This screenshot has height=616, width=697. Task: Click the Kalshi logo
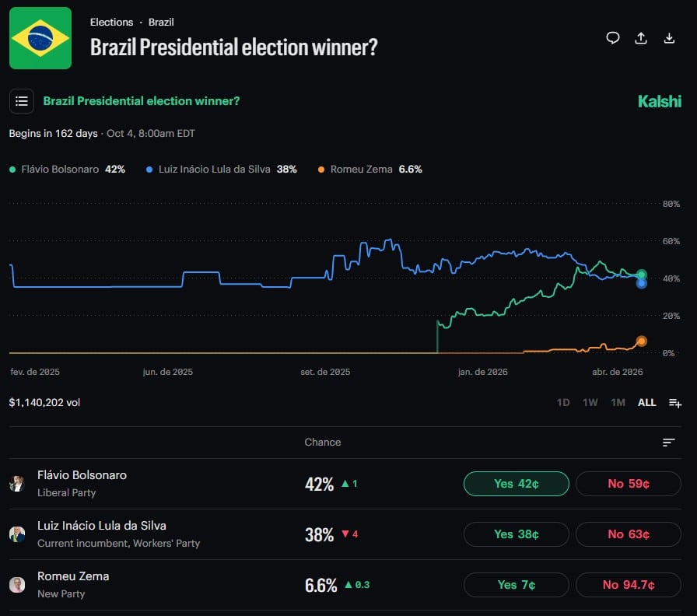(x=659, y=101)
